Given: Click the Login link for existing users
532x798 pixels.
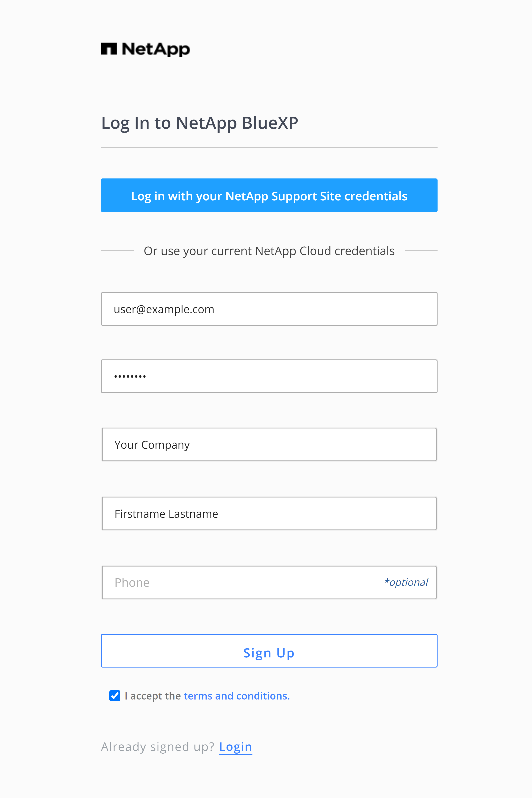Looking at the screenshot, I should [x=236, y=747].
